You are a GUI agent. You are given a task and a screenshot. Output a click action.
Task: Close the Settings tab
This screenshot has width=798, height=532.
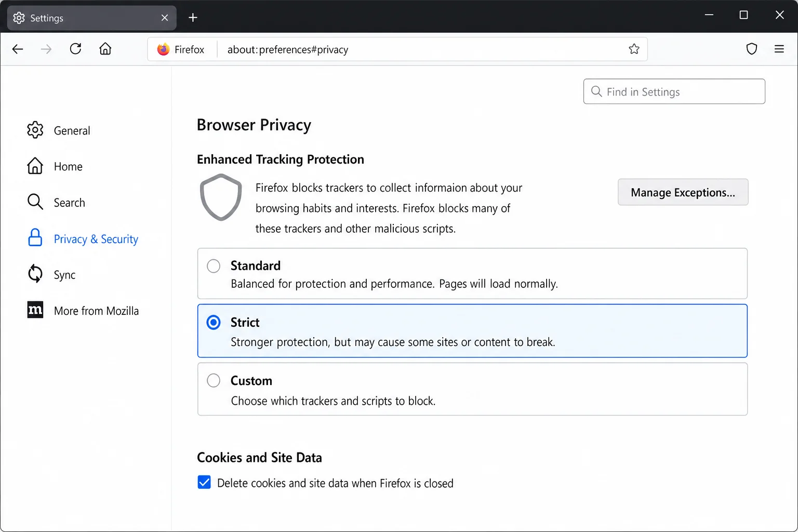[165, 18]
